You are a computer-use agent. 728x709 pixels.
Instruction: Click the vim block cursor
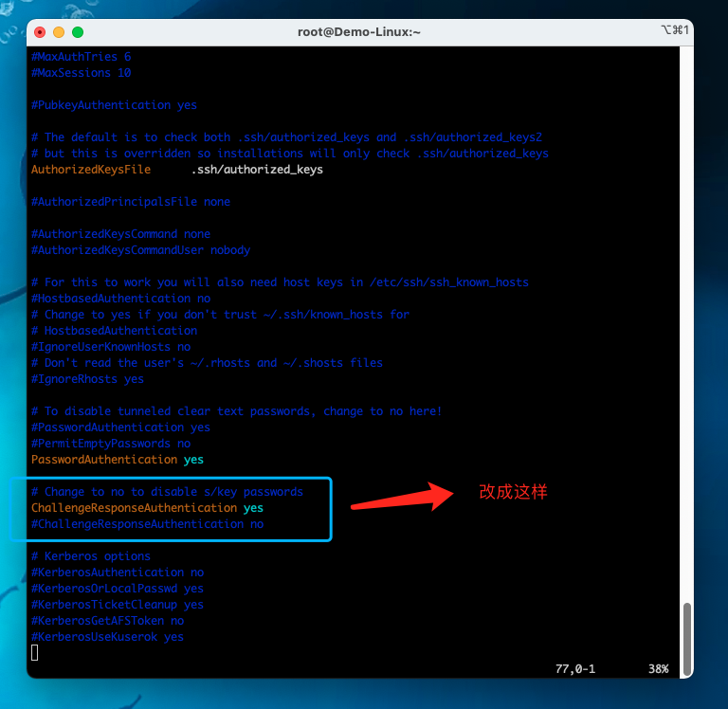pos(35,653)
